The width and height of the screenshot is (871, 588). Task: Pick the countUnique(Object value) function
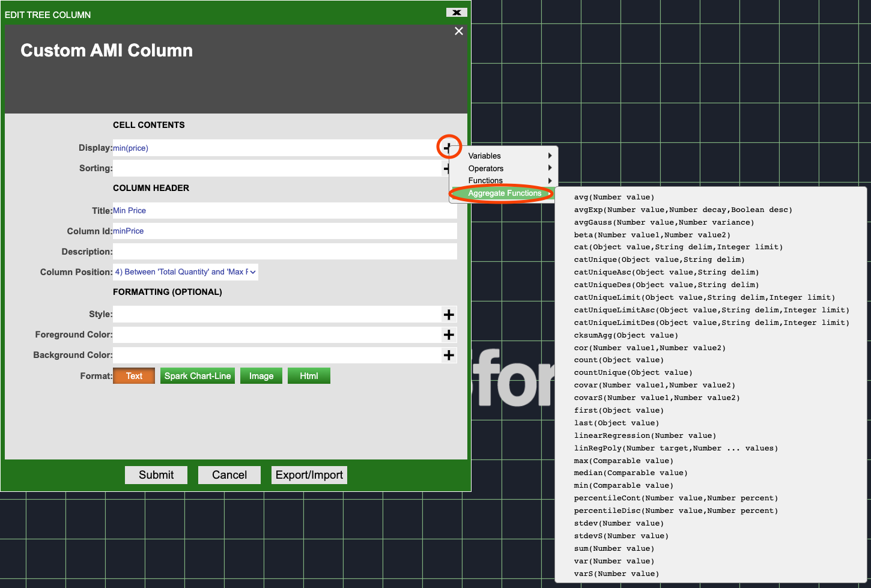tap(633, 372)
